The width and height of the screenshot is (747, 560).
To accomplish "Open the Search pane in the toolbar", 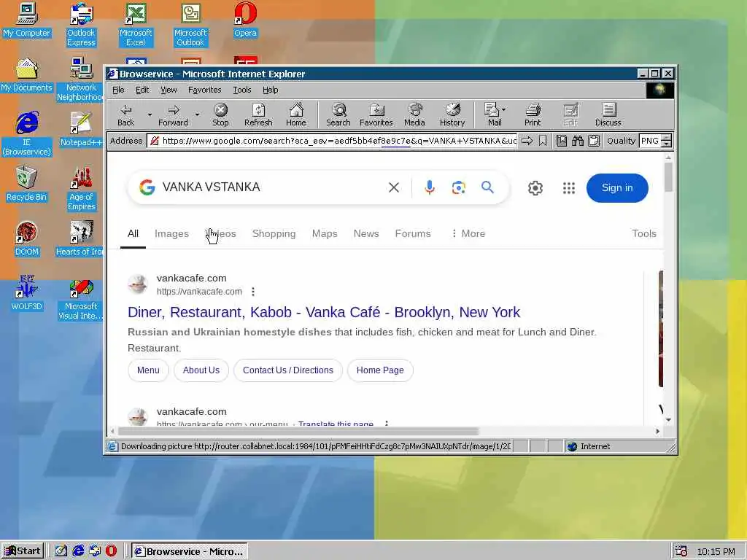I will [x=338, y=114].
